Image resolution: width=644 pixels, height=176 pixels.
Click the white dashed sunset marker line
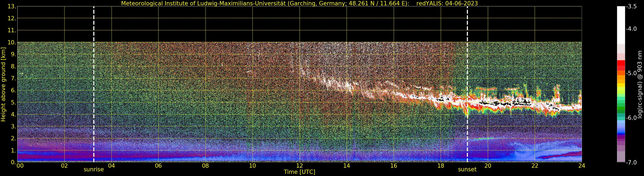467,84
